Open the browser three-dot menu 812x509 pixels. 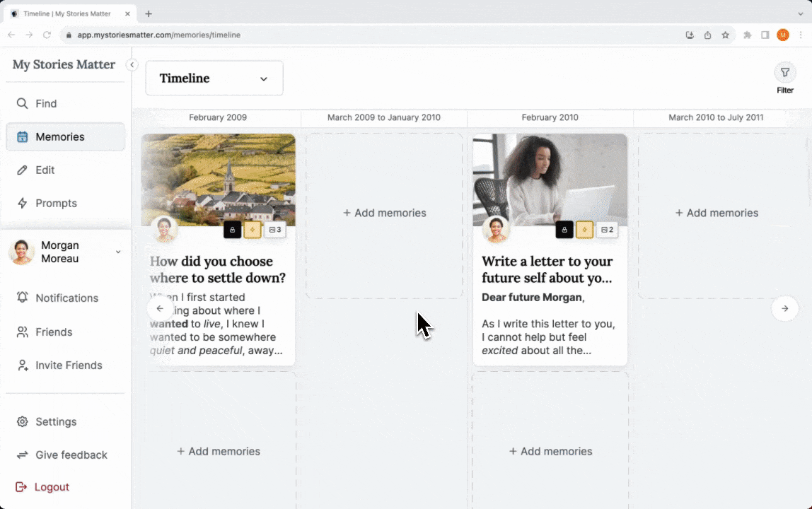coord(801,35)
